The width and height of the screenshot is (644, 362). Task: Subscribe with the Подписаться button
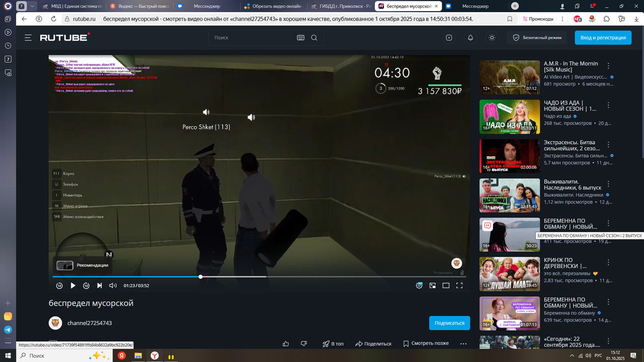click(x=450, y=323)
